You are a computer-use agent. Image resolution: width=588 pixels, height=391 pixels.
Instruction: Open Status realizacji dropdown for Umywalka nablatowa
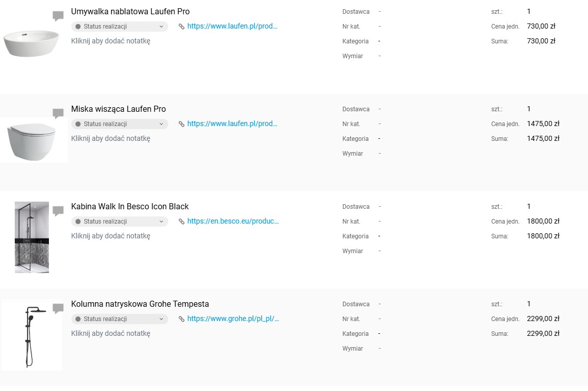tap(119, 27)
